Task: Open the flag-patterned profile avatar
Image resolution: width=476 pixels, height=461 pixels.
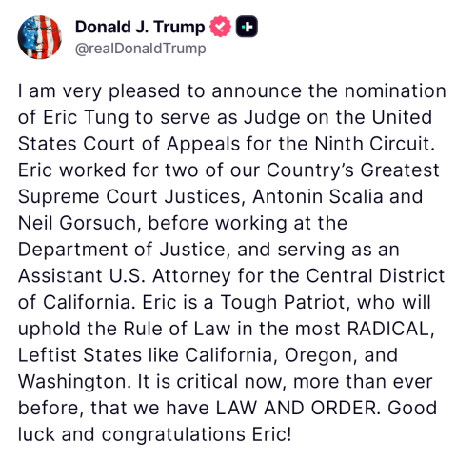Action: (40, 37)
